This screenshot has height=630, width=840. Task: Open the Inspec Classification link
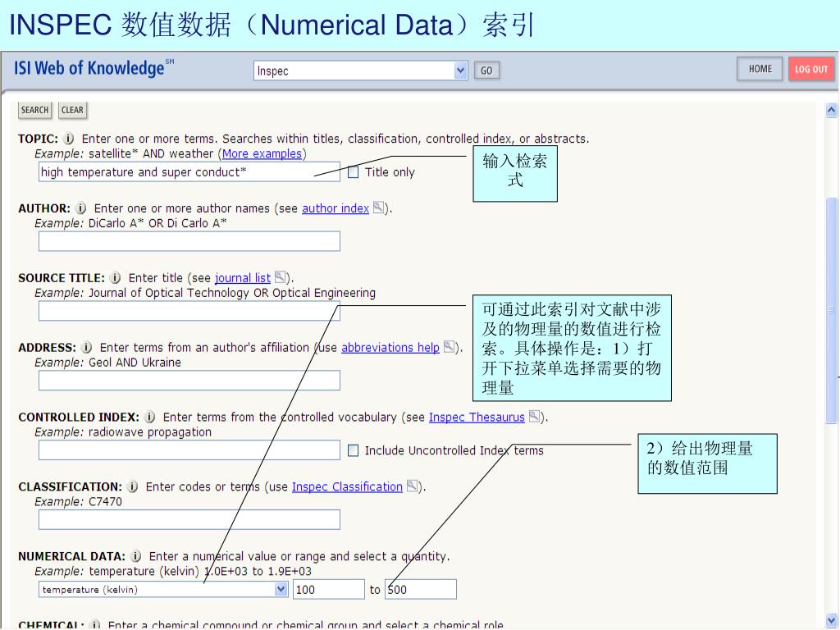point(347,487)
